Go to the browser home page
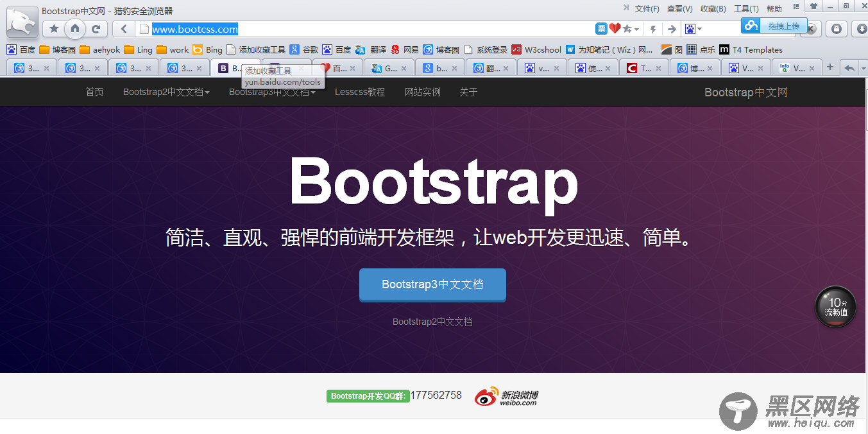Screen dimensions: 868x434 tap(75, 28)
